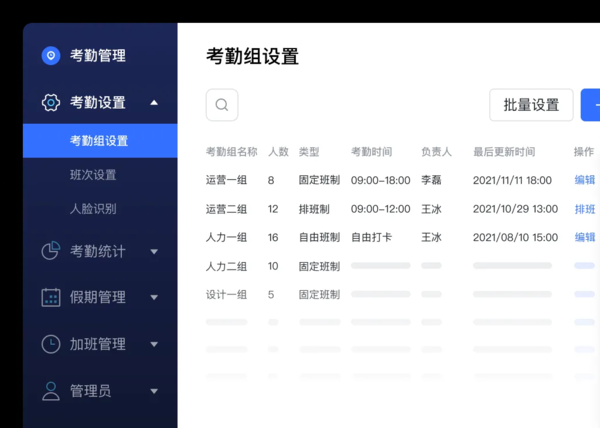The width and height of the screenshot is (600, 428).
Task: Open the 班次设置 menu item
Action: [93, 175]
